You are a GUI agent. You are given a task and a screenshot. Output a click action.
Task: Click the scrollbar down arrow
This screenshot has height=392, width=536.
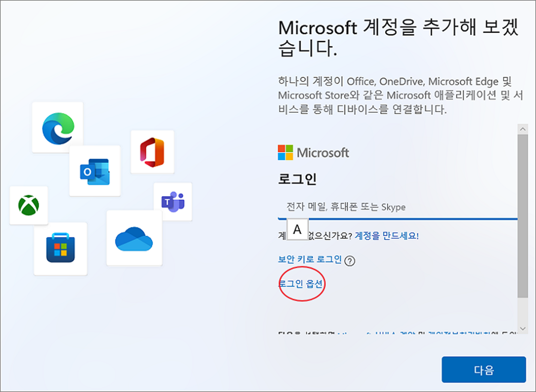(x=522, y=328)
